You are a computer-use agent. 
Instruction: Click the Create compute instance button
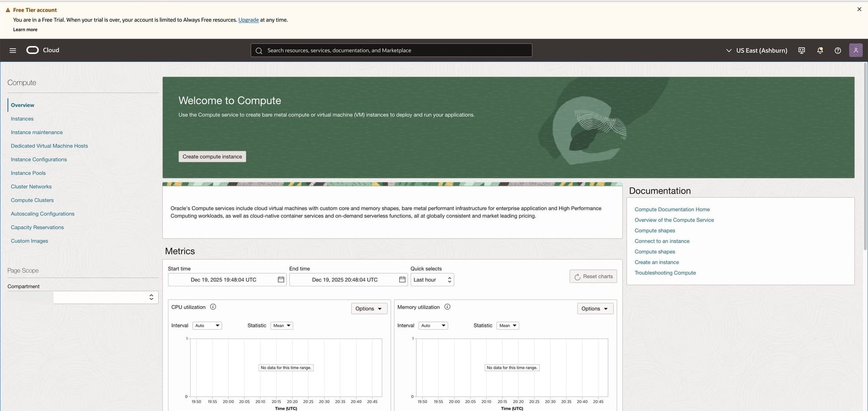212,157
